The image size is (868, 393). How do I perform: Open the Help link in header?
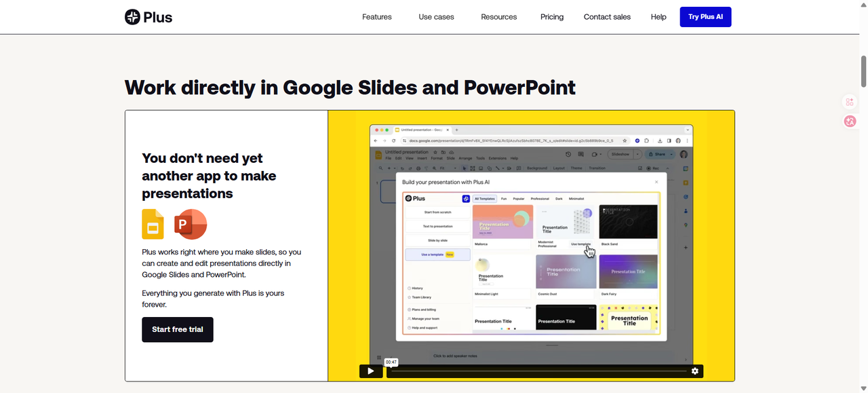(x=658, y=17)
